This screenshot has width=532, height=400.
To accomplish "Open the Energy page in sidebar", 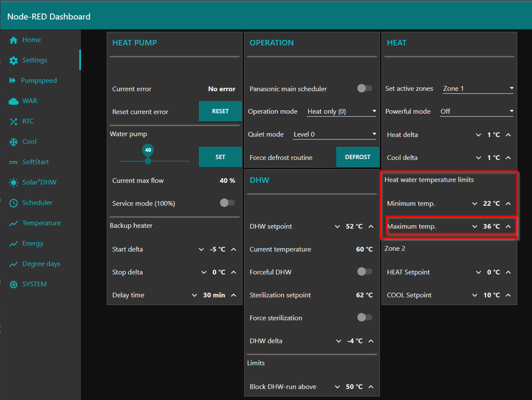I will click(x=33, y=244).
